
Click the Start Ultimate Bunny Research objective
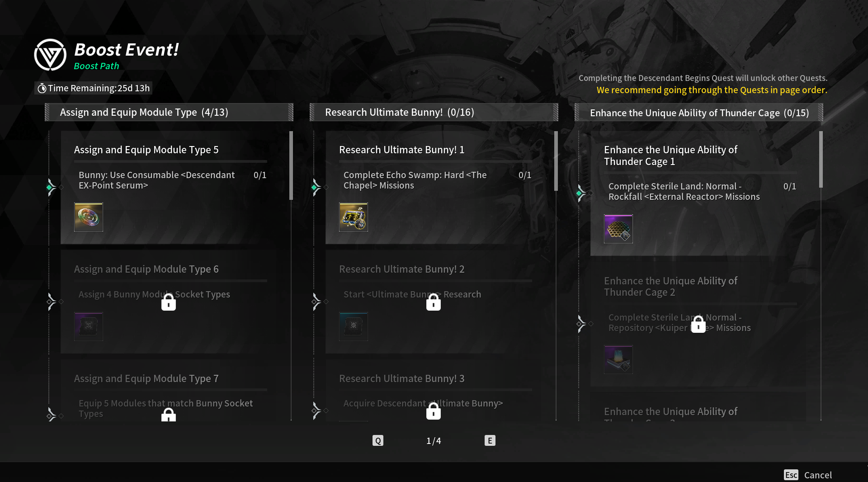412,294
